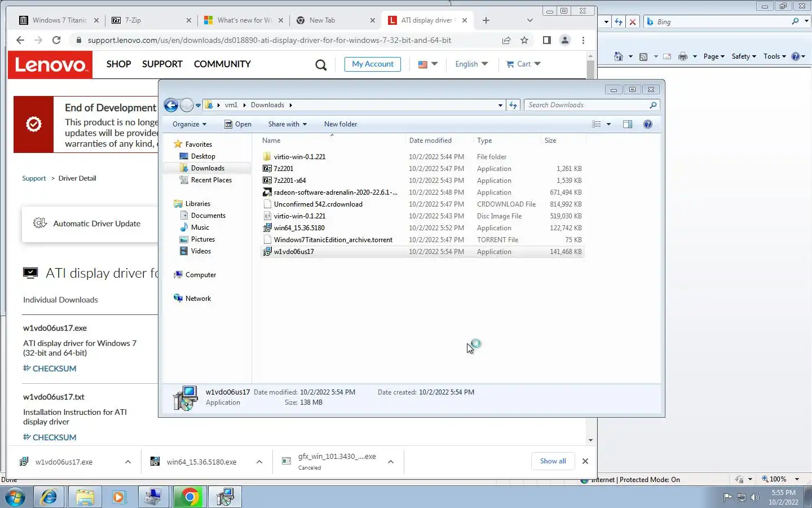This screenshot has width=812, height=508.
Task: Open IE Tools menu
Action: (774, 56)
